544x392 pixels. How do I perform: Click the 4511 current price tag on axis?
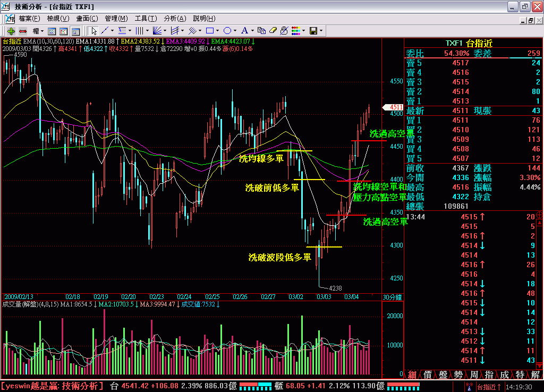[x=393, y=107]
